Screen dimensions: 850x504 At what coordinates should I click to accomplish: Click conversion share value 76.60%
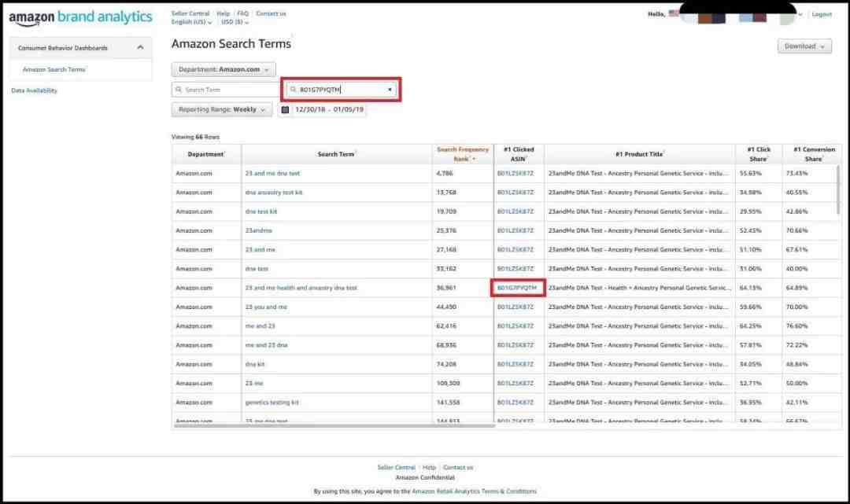(x=796, y=326)
